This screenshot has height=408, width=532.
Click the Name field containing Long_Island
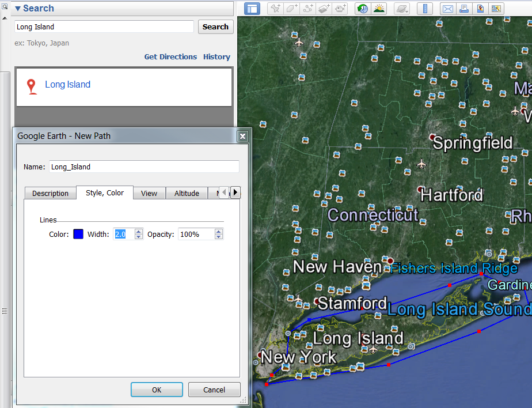(x=144, y=167)
